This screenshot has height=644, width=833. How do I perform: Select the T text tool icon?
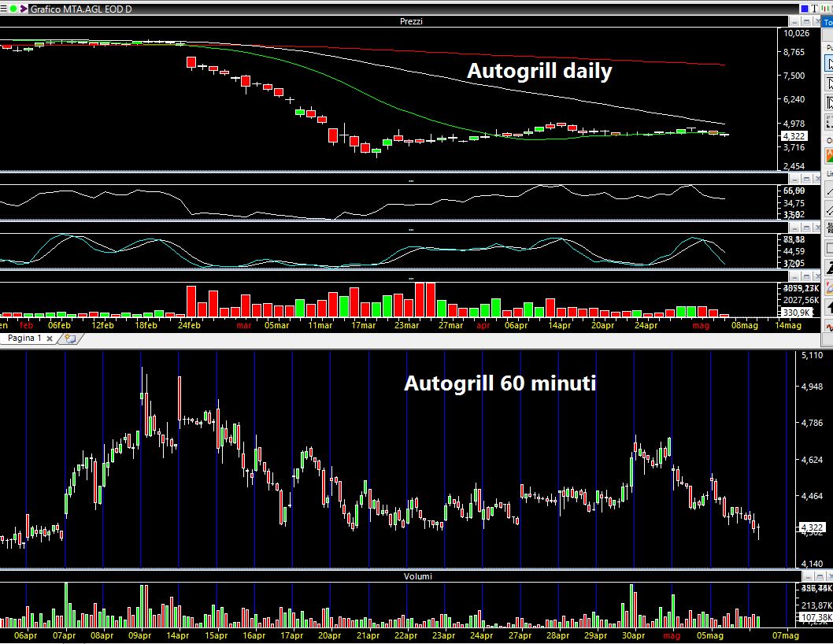[814, 9]
